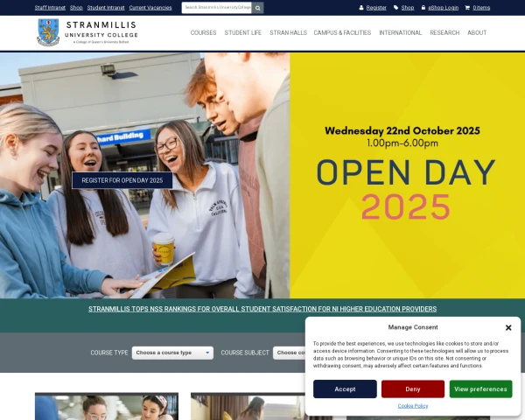Open the NSS rankings news headline link
Image resolution: width=525 pixels, height=420 pixels.
click(262, 309)
